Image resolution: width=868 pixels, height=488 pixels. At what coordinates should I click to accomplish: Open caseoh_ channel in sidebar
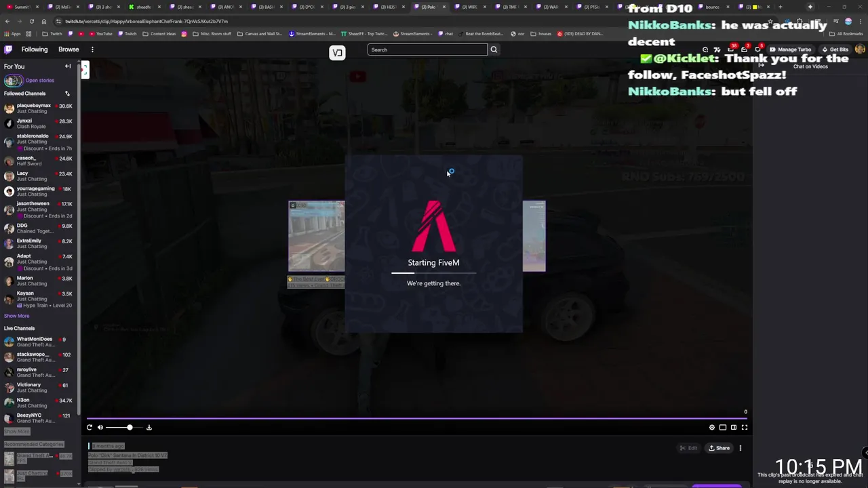point(39,161)
